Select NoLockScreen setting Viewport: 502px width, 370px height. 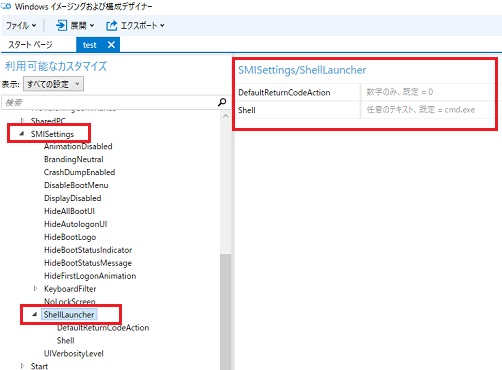(x=70, y=301)
